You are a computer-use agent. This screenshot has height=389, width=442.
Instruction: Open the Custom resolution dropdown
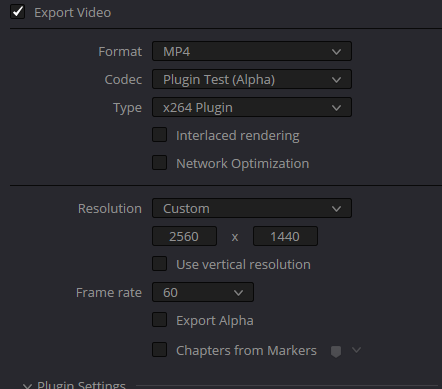(x=252, y=208)
